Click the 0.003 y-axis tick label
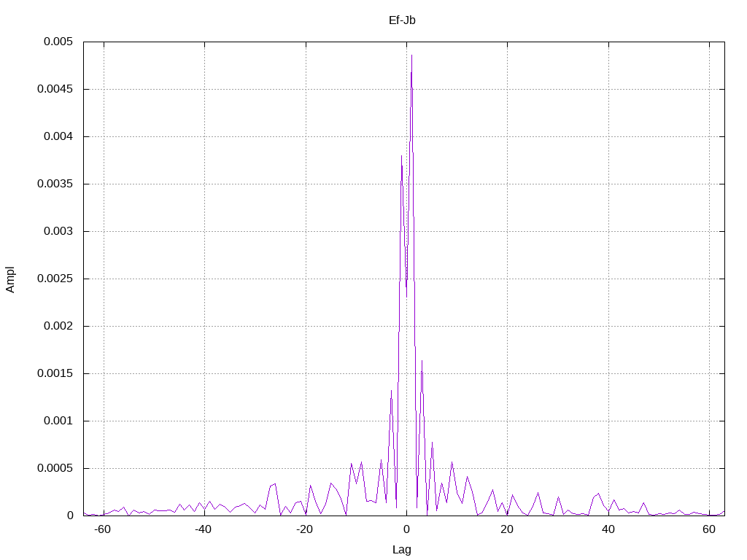 pos(58,231)
